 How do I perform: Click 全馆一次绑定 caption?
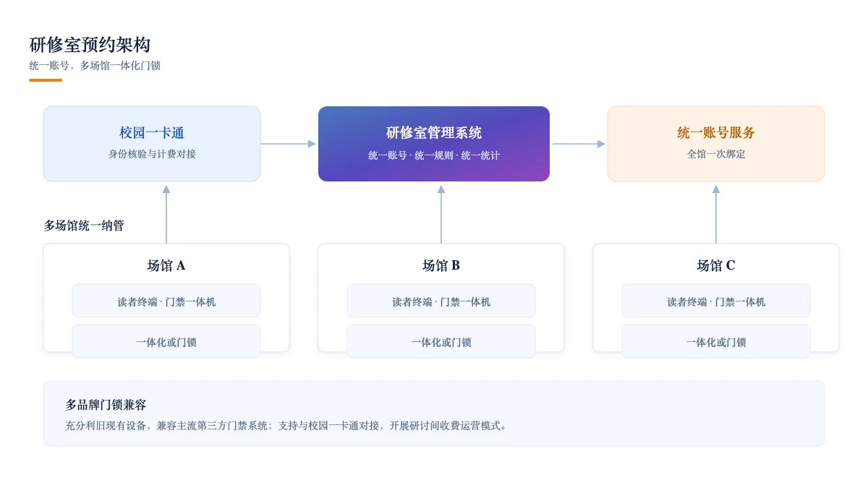716,154
